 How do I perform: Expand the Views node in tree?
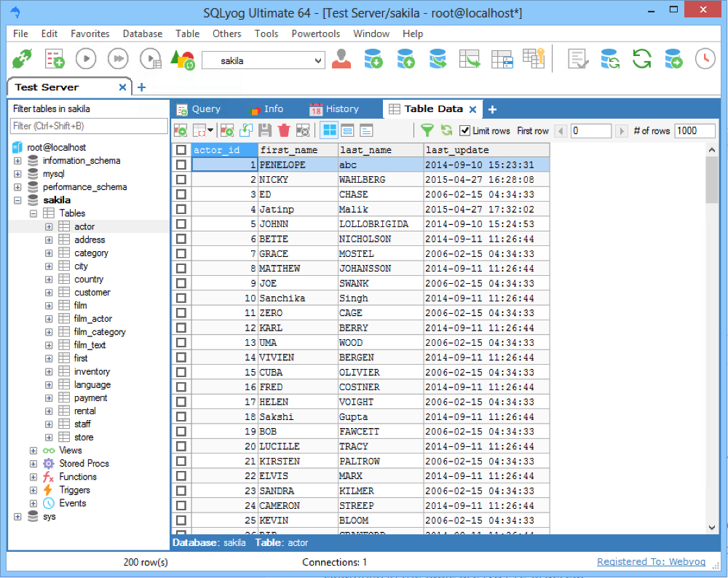click(33, 451)
